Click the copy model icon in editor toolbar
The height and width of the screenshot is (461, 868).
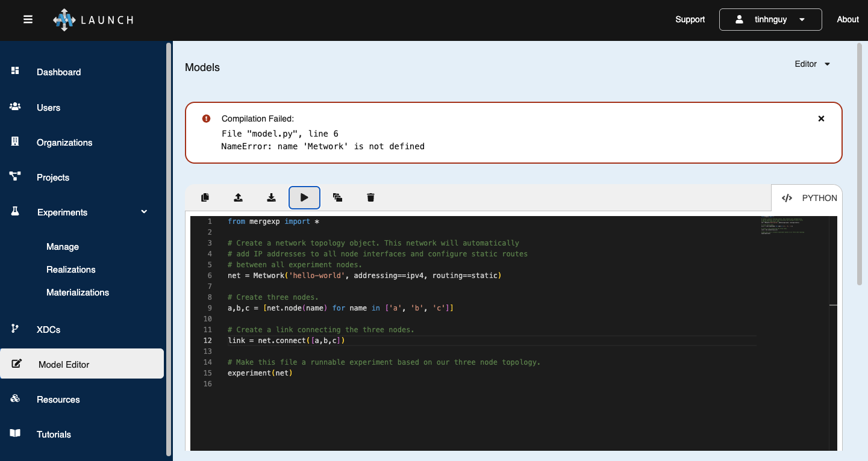205,197
